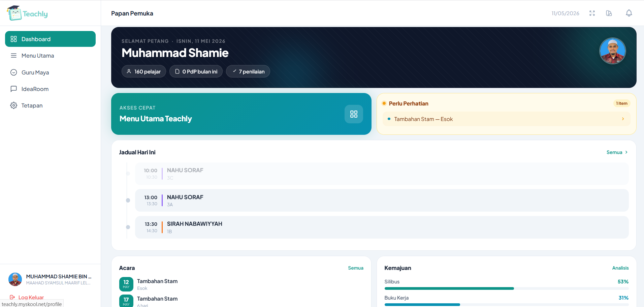Image resolution: width=644 pixels, height=307 pixels.
Task: Go to Guru Maya page
Action: coord(50,72)
